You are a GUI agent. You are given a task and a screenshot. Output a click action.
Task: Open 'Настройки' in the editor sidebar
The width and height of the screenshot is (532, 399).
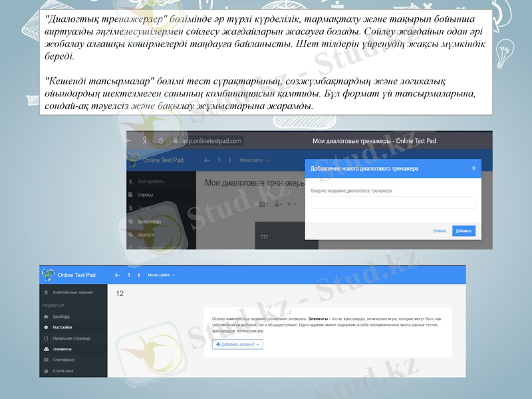click(64, 327)
